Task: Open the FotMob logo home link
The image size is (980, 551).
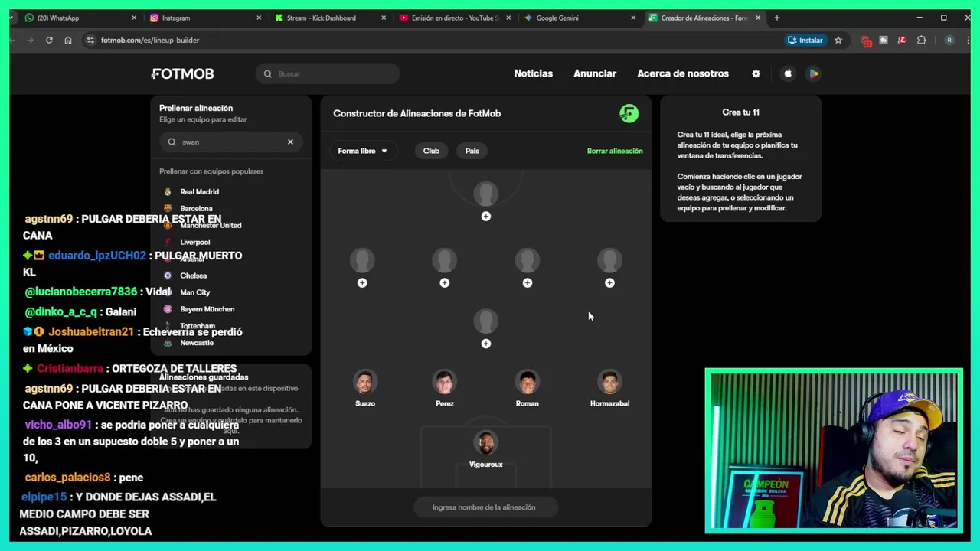Action: click(182, 73)
